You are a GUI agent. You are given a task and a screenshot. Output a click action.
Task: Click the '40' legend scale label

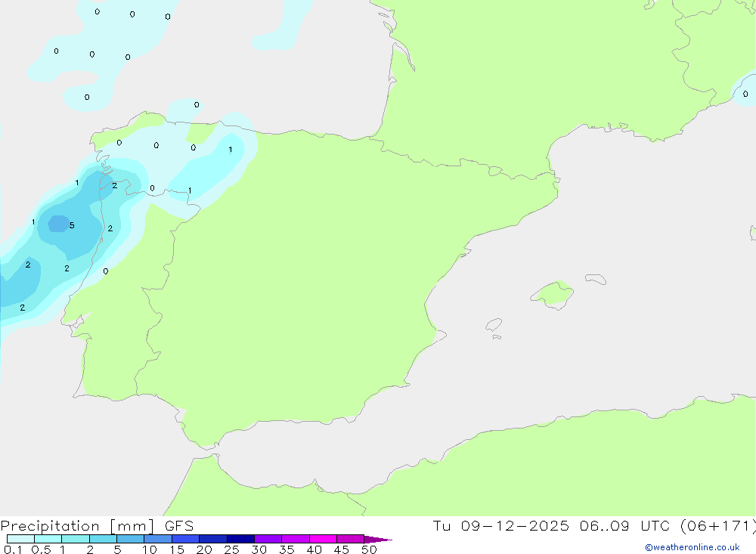click(x=314, y=549)
